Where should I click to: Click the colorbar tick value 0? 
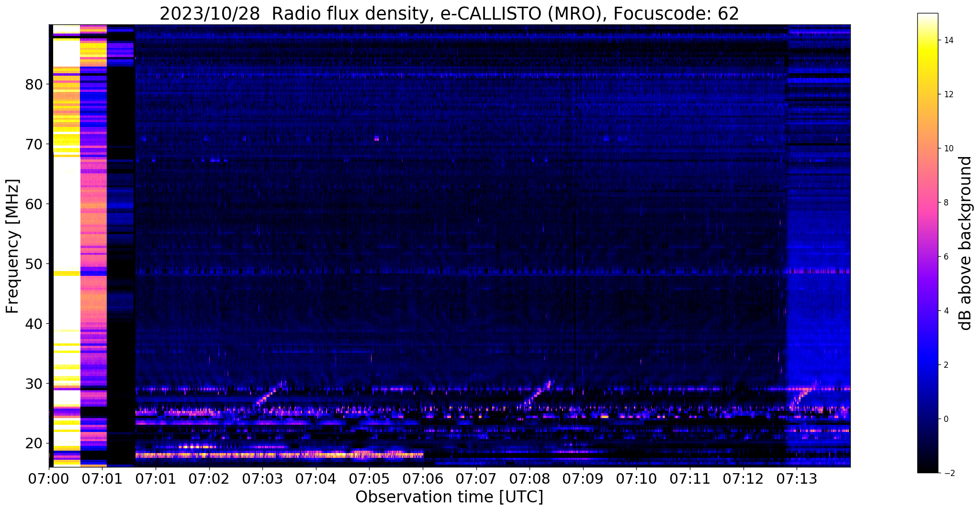pyautogui.click(x=946, y=419)
